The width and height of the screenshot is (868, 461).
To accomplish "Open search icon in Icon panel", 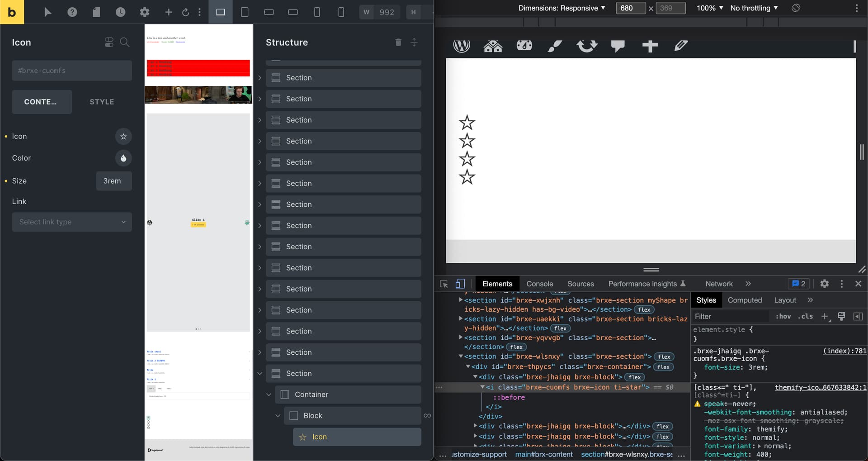I will (125, 43).
